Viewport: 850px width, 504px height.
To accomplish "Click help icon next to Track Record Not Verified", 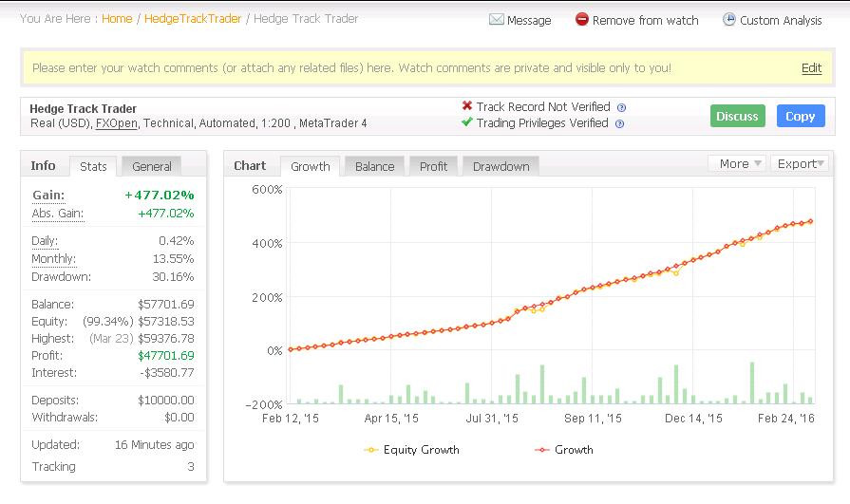I will click(x=622, y=107).
